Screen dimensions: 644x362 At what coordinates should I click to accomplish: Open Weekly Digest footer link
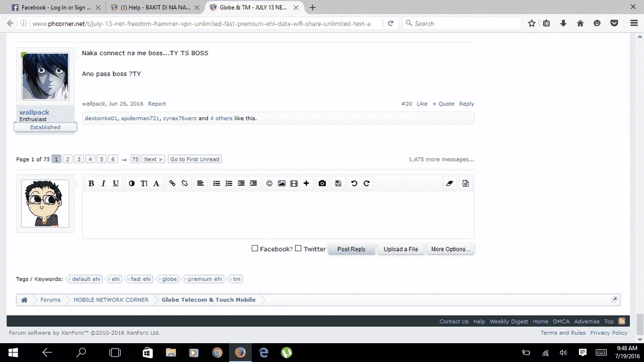click(509, 321)
